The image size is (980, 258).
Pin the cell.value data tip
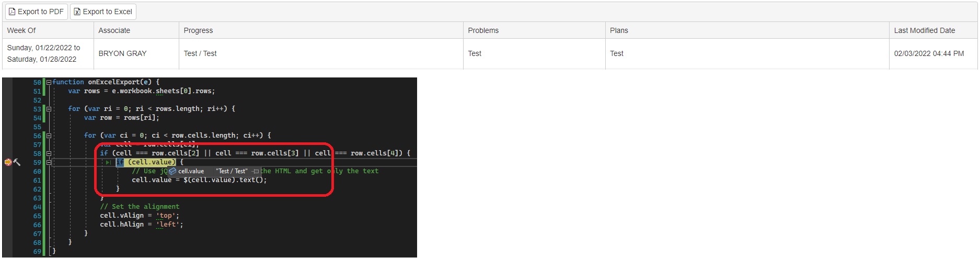click(256, 171)
